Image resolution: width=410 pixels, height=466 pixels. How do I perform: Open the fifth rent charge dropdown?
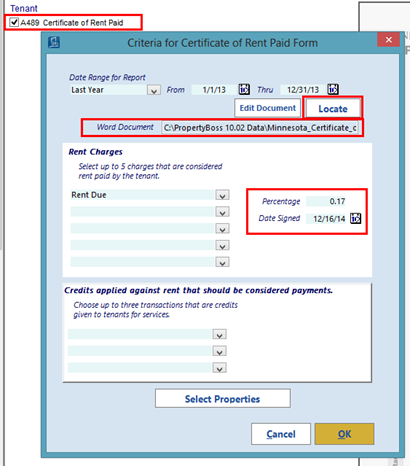[222, 262]
